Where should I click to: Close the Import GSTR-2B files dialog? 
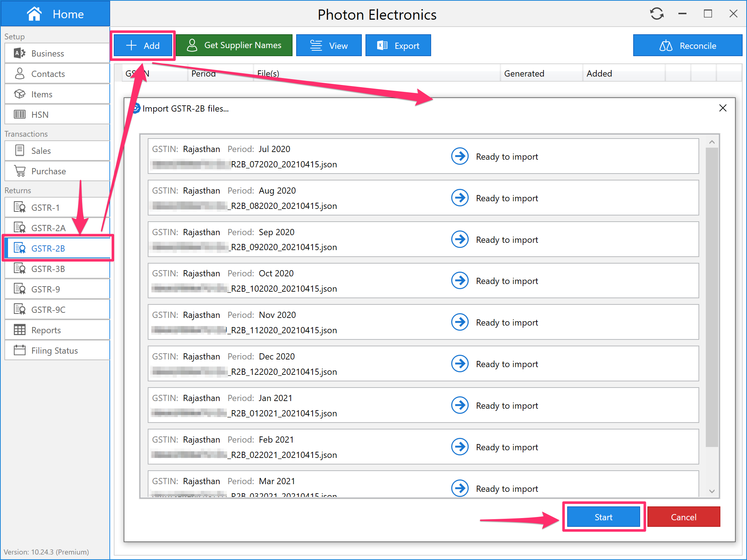point(723,108)
